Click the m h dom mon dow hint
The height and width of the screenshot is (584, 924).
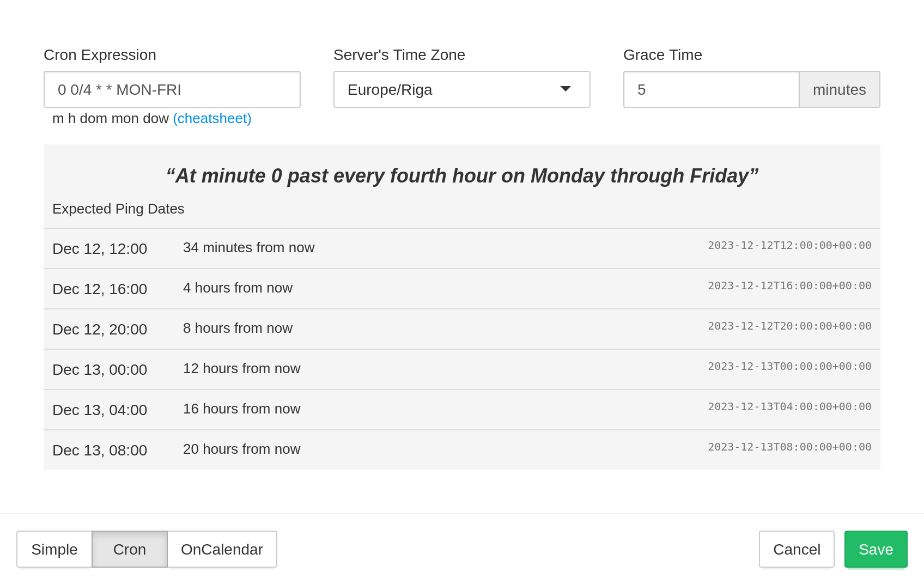pyautogui.click(x=111, y=118)
